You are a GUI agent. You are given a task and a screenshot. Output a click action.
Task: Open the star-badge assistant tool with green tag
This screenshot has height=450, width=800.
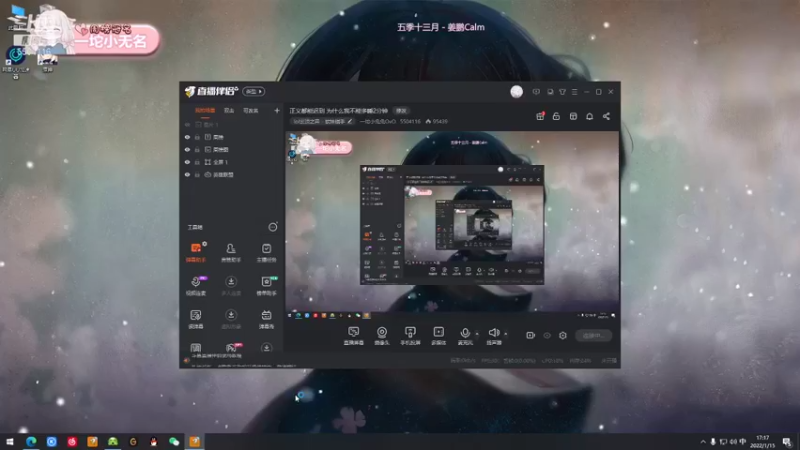tap(266, 286)
